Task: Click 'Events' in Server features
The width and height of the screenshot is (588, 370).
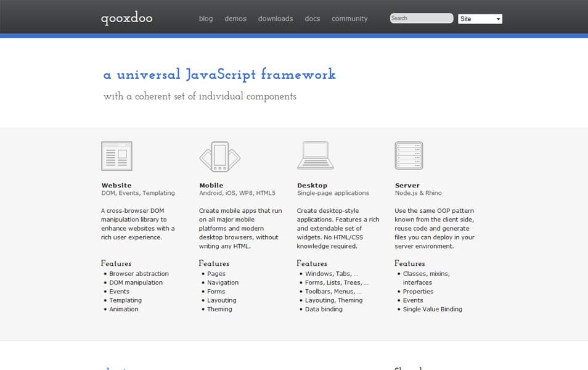Action: tap(413, 300)
